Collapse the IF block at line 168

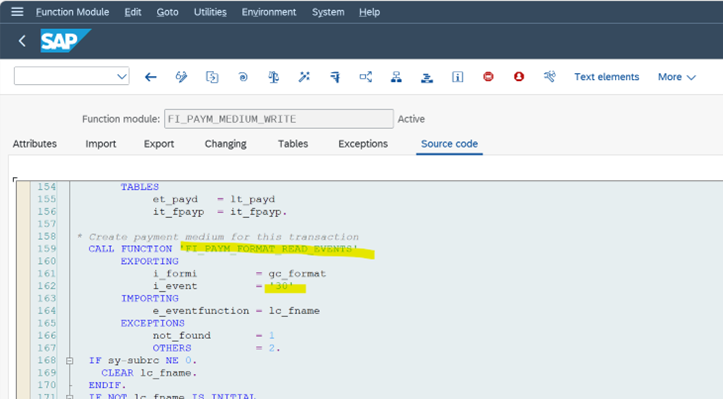(70, 361)
